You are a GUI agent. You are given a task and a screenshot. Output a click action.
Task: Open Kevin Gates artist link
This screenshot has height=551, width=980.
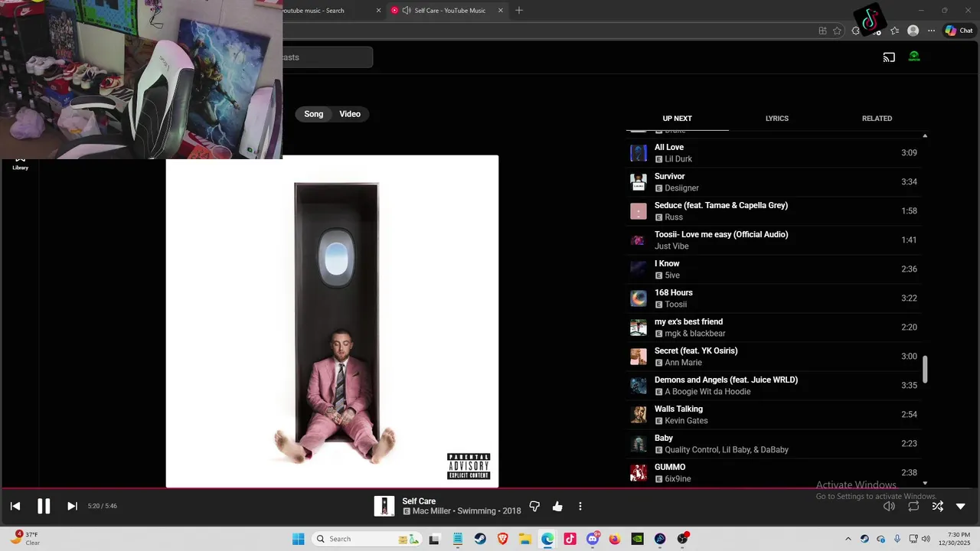[686, 421]
